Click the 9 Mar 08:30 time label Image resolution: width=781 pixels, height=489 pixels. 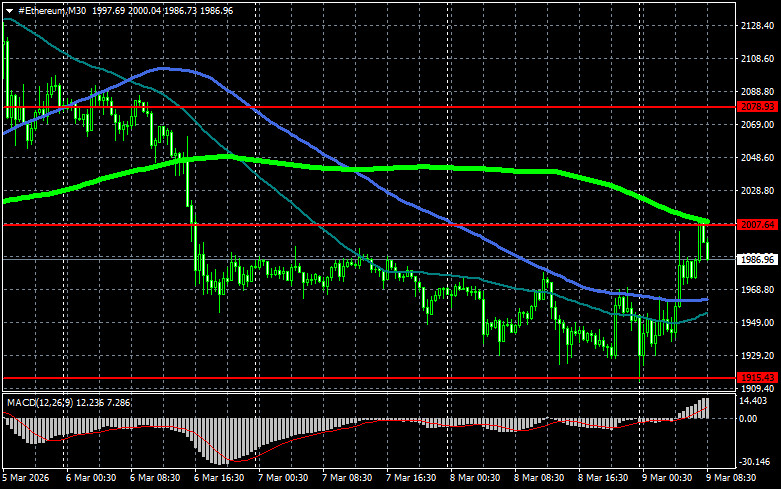pyautogui.click(x=731, y=478)
